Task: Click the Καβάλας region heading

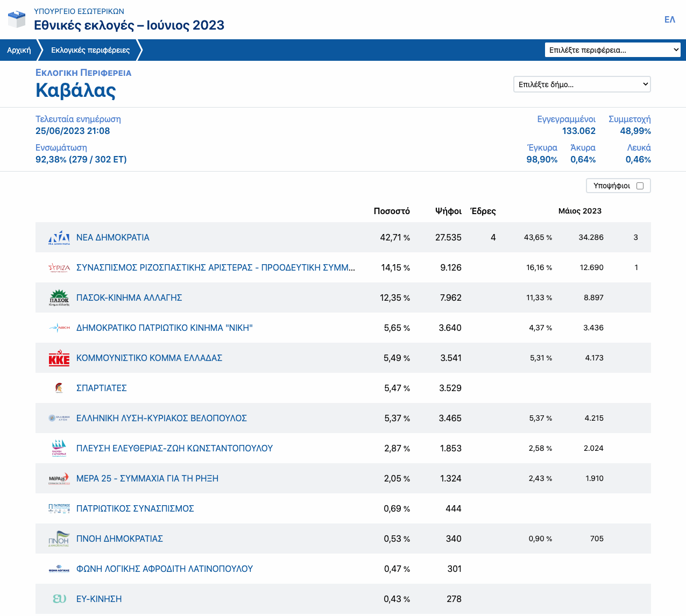Action: click(76, 90)
